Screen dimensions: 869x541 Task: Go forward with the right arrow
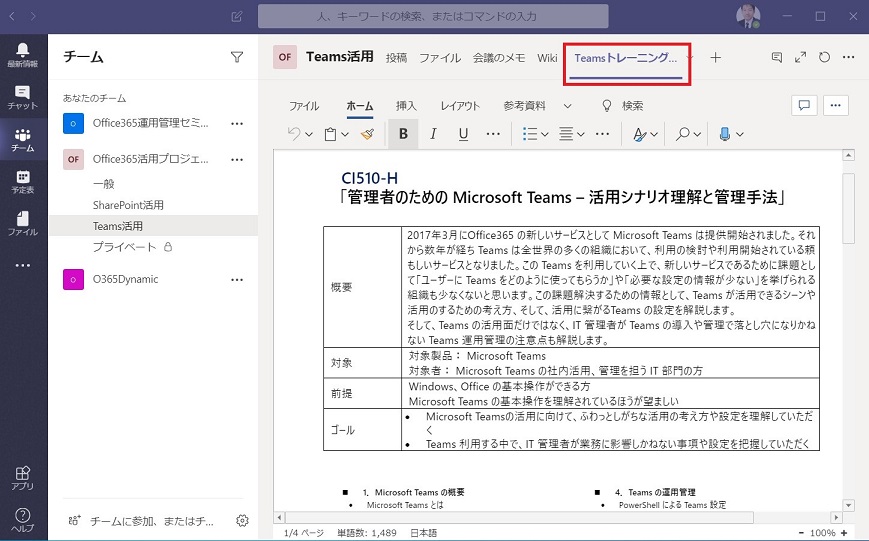pyautogui.click(x=33, y=16)
